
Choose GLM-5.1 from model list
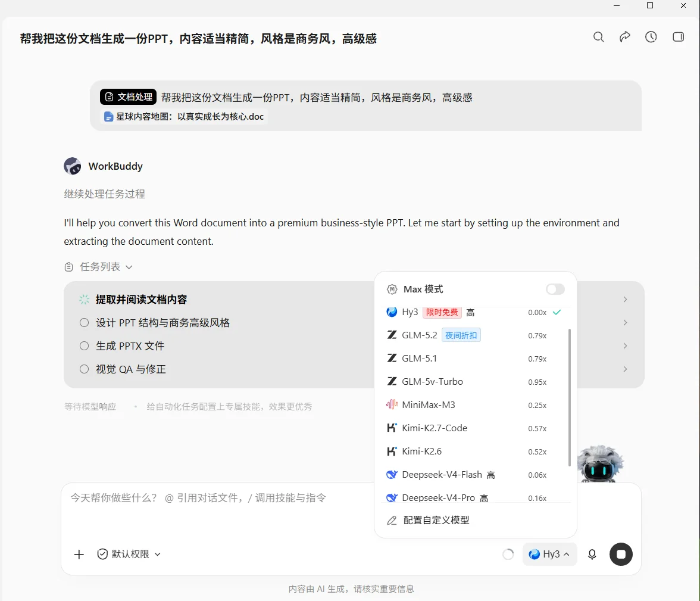point(474,359)
